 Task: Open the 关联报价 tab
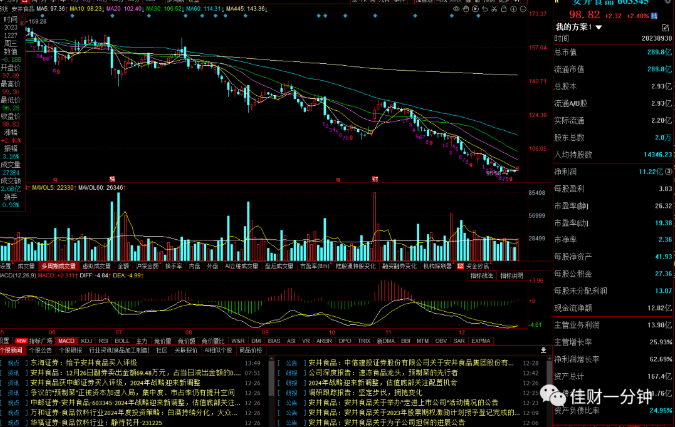pyautogui.click(x=186, y=350)
